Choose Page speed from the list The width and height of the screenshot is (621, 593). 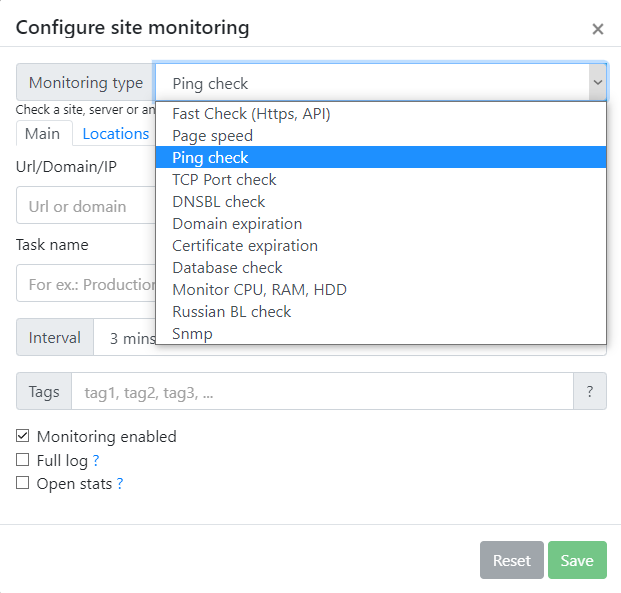pyautogui.click(x=212, y=136)
